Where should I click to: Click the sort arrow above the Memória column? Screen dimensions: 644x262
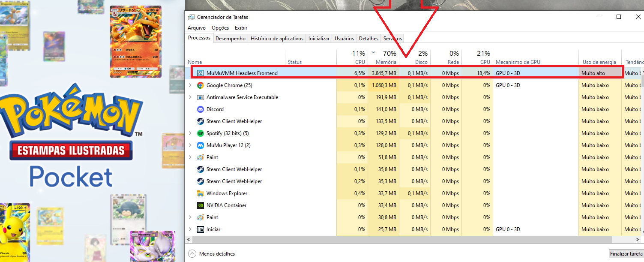(373, 53)
